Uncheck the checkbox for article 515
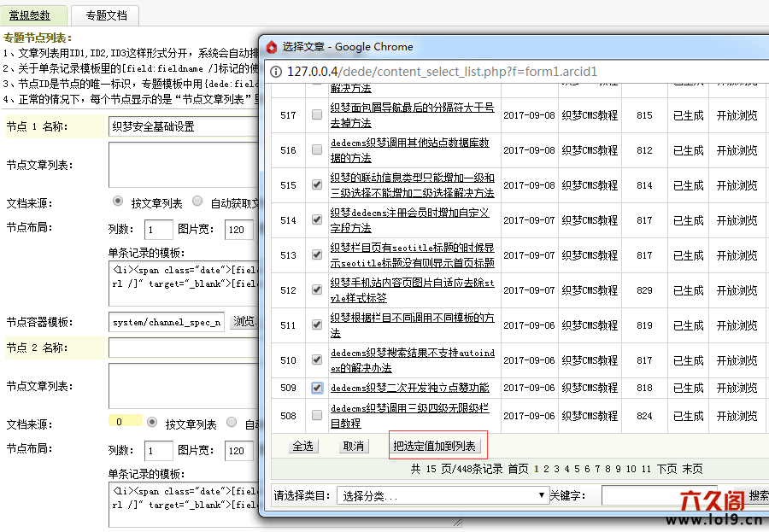The image size is (769, 532). [317, 185]
